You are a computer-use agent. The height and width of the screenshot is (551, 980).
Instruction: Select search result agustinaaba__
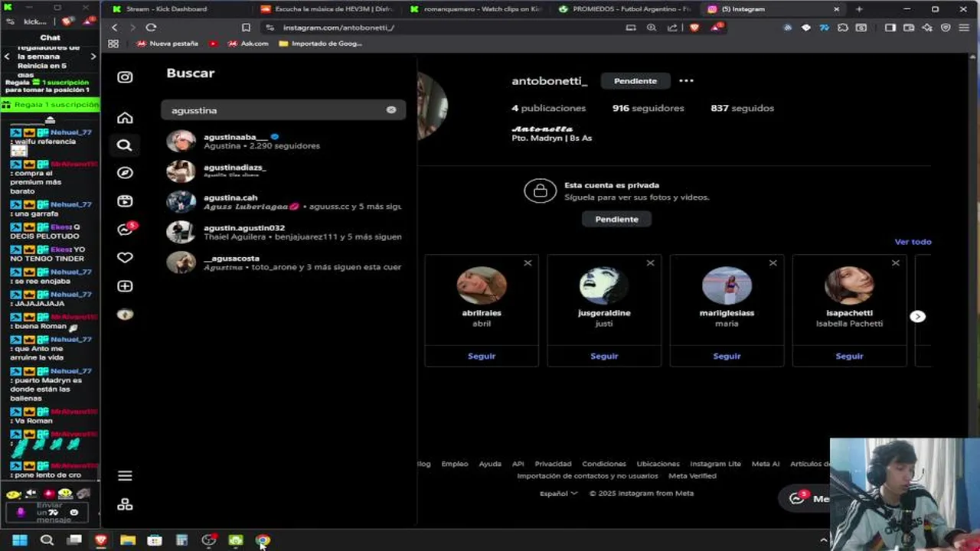tap(285, 141)
